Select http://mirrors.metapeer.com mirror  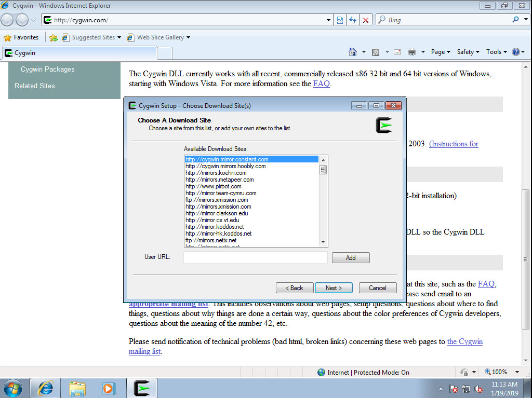tap(251, 180)
